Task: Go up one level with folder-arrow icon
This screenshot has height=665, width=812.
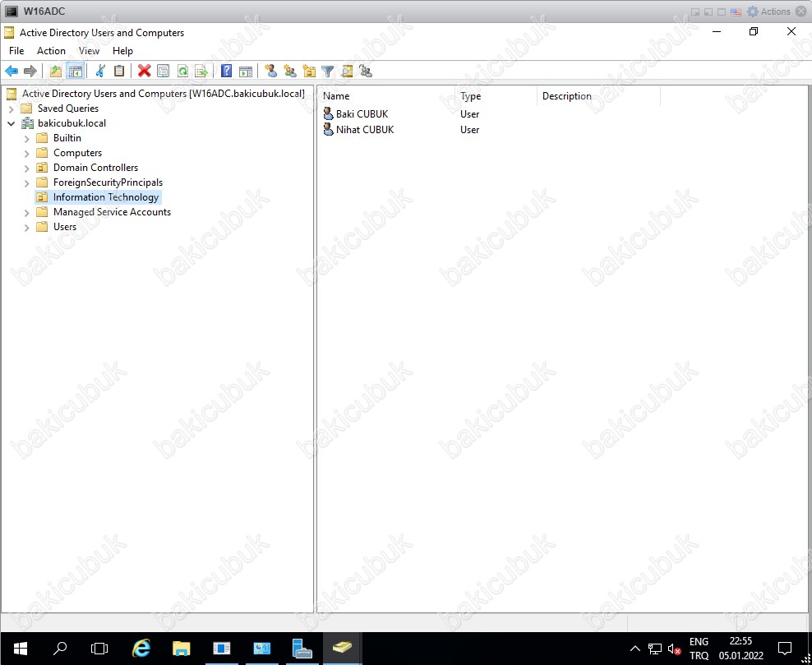Action: [x=56, y=71]
